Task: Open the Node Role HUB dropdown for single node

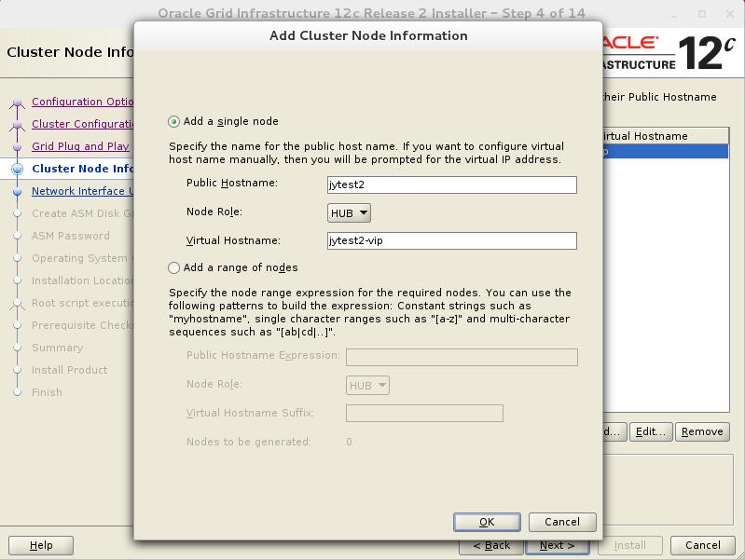Action: 349,213
